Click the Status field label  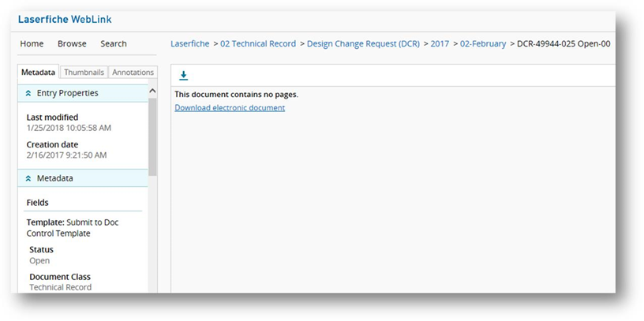click(42, 249)
